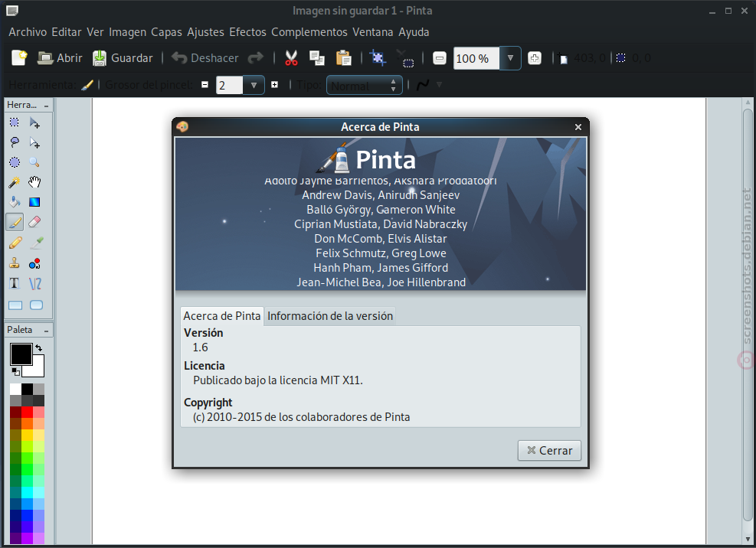
Task: Open the Editar menu
Action: 67,32
